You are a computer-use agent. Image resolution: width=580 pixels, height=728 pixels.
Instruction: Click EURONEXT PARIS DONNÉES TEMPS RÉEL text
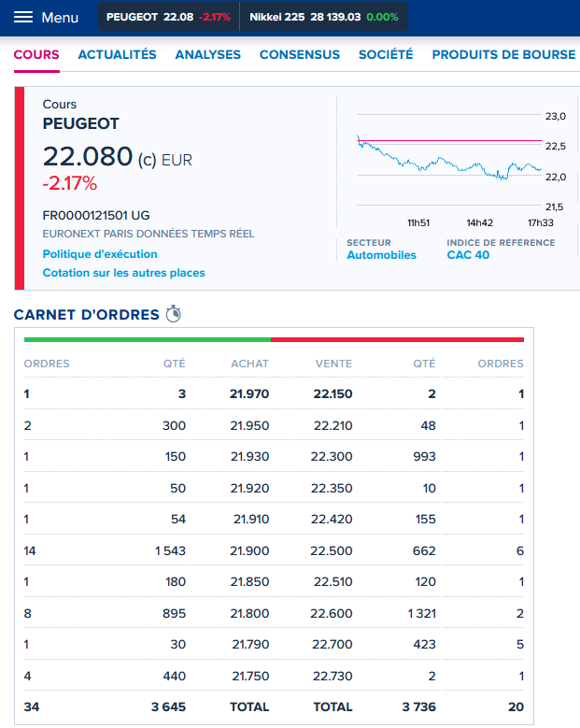(149, 234)
